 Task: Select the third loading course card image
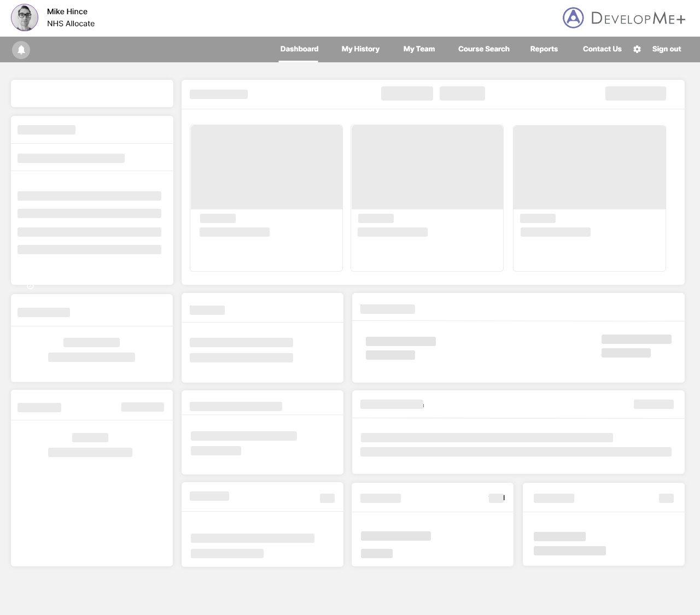tap(589, 167)
